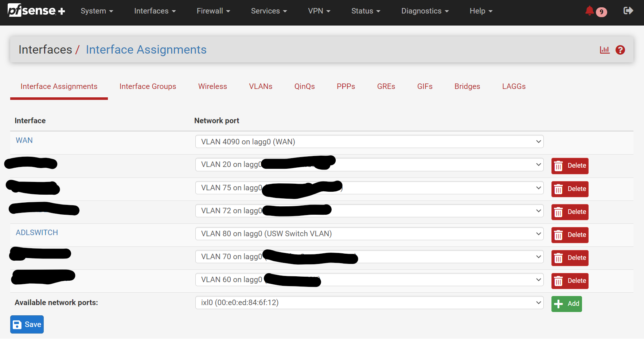Delete the VLAN 20 interface assignment
Screen dimensions: 644x339
click(x=570, y=166)
